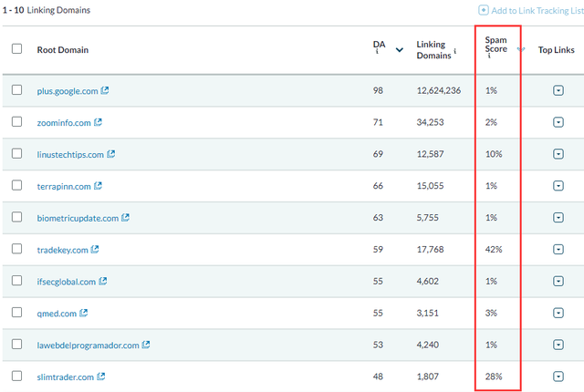The height and width of the screenshot is (392, 584).
Task: Click the plus icon beside Add to Link Tracking List
Action: (x=483, y=10)
